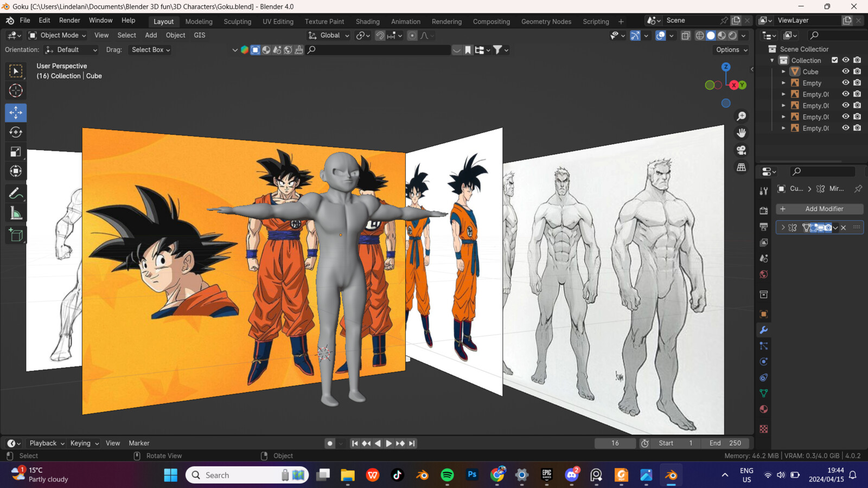Image resolution: width=868 pixels, height=488 pixels.
Task: Switch to material preview shading
Action: [x=722, y=35]
